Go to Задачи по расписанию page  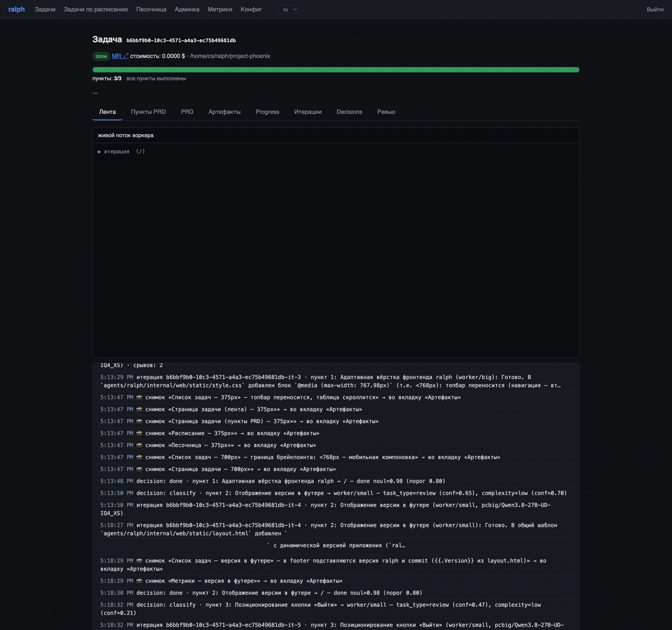point(96,9)
